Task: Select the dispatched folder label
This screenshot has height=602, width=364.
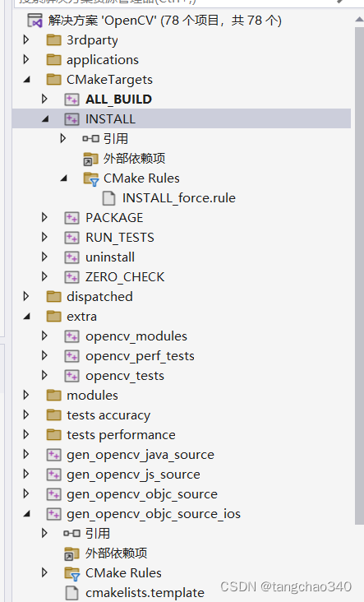Action: [99, 297]
